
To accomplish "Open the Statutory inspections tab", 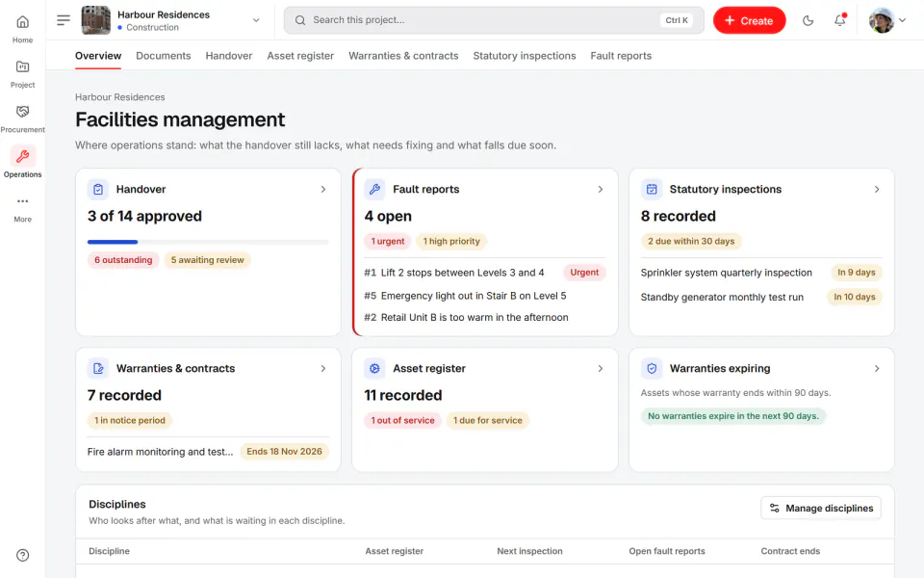I will [525, 56].
